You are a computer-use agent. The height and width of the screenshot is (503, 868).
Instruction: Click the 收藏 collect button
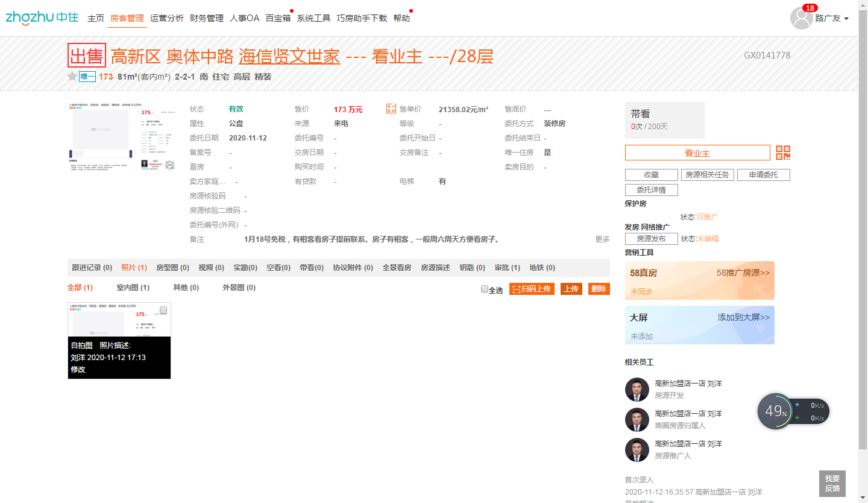[x=651, y=174]
